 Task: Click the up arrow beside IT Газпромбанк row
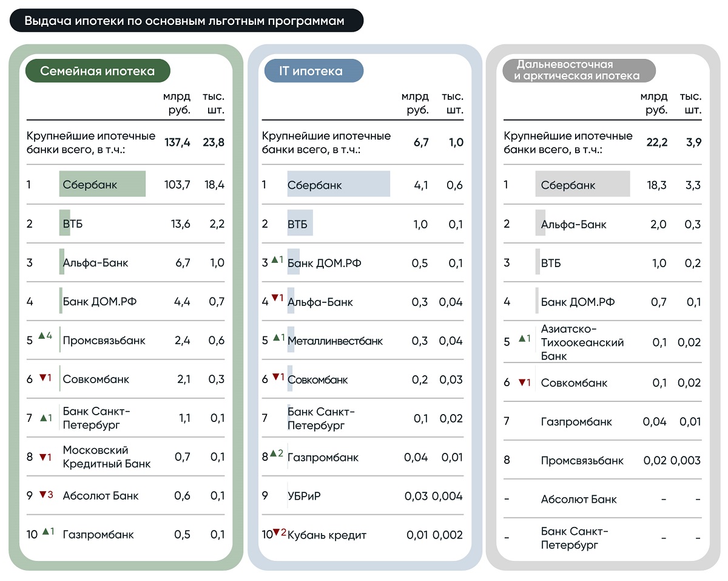click(273, 454)
